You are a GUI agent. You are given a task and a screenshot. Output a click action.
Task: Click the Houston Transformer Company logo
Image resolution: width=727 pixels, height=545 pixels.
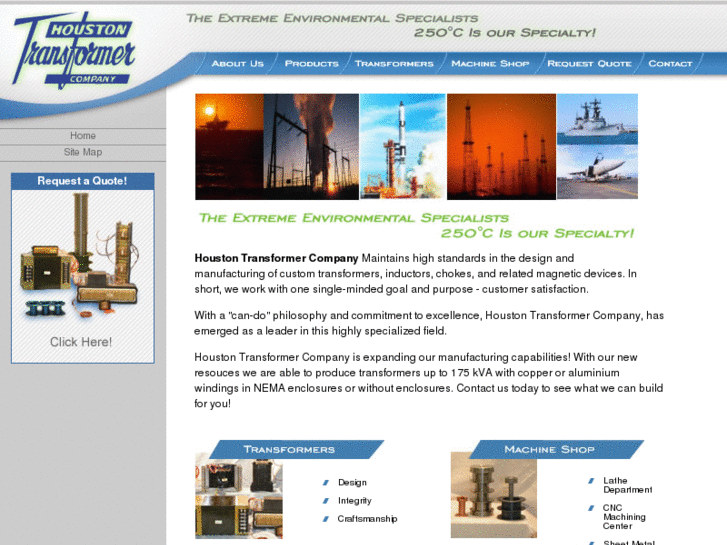pyautogui.click(x=74, y=50)
